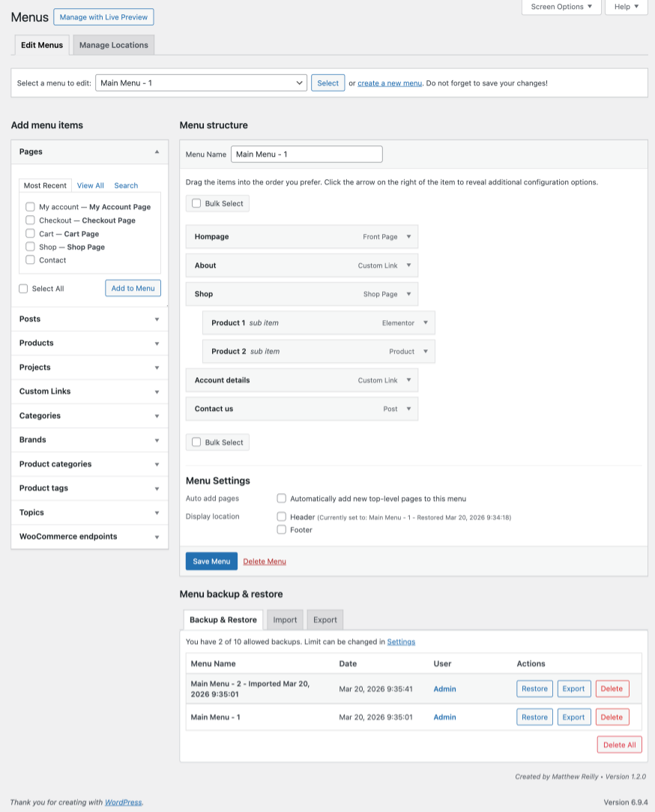Expand the Homepage menu item arrow
The height and width of the screenshot is (812, 655).
point(408,237)
